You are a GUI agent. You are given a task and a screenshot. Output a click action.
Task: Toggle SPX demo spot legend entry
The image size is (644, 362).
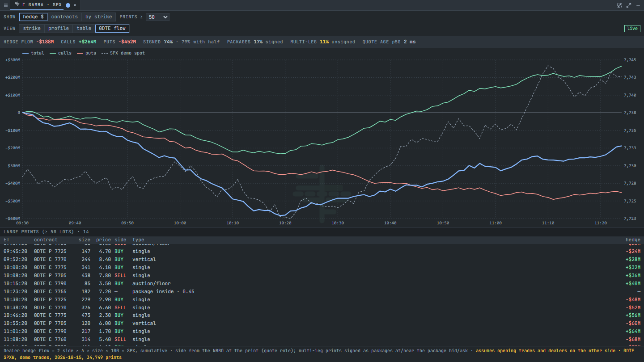click(x=123, y=53)
